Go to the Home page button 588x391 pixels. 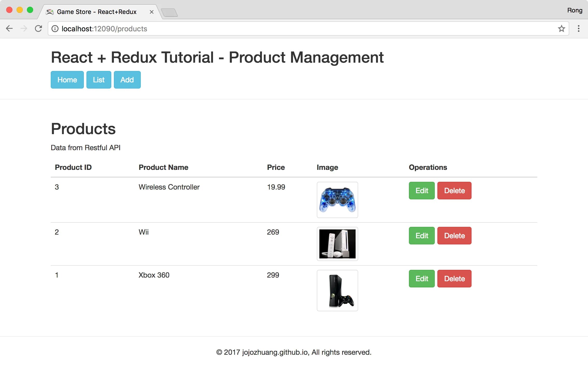pos(67,80)
